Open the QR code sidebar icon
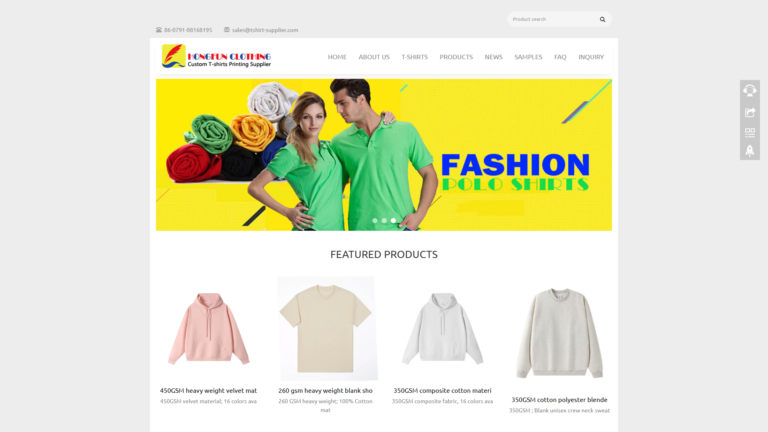This screenshot has height=432, width=768. pyautogui.click(x=749, y=133)
